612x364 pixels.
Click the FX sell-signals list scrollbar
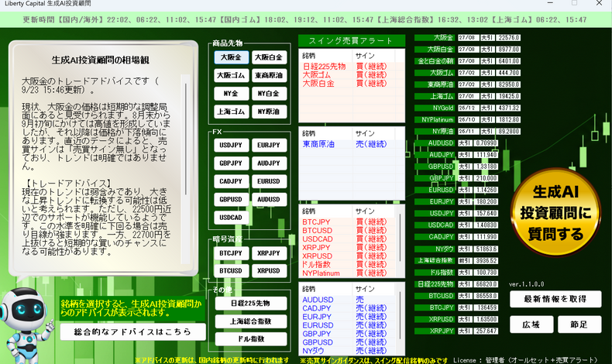[400, 316]
